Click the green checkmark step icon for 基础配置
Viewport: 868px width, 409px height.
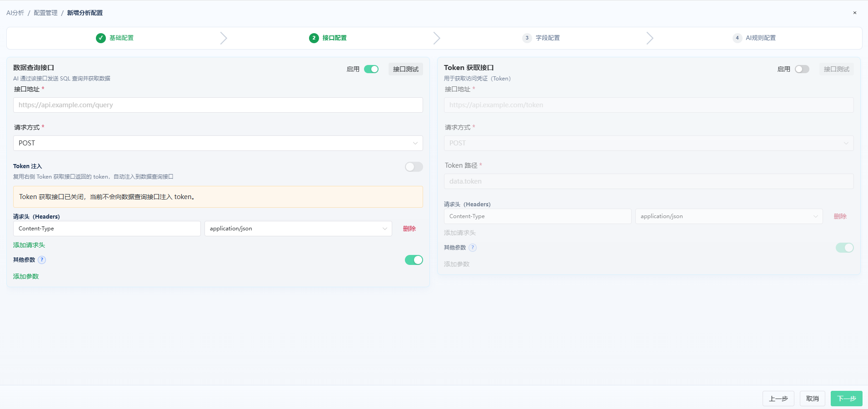coord(101,38)
